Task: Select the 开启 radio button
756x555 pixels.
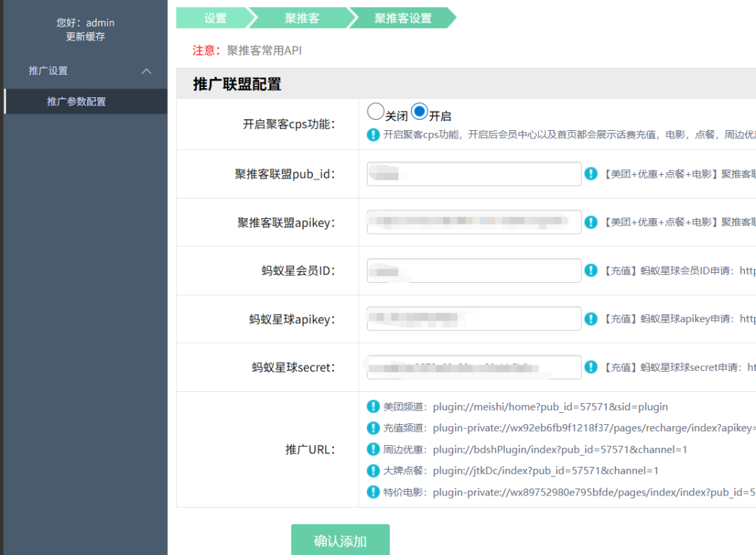Action: [419, 111]
